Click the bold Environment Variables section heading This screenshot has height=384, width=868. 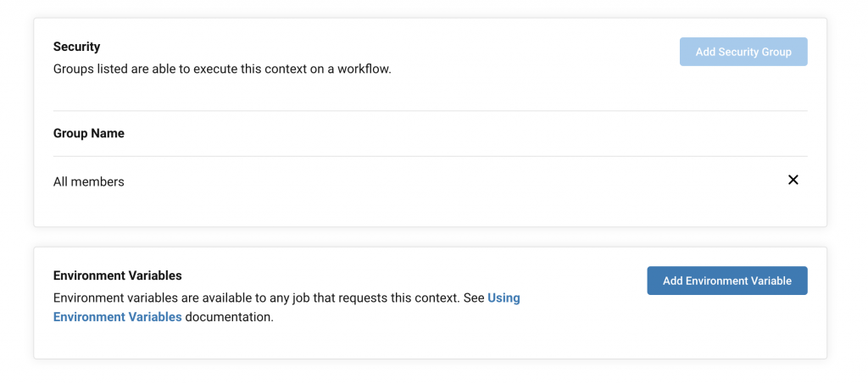pos(117,275)
